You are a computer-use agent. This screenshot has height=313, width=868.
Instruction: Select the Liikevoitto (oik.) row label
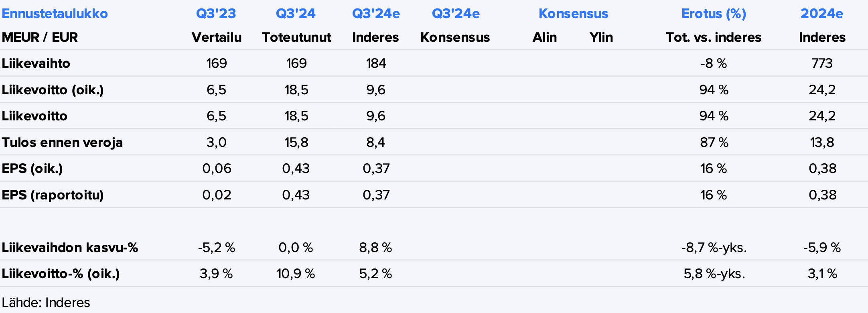53,90
